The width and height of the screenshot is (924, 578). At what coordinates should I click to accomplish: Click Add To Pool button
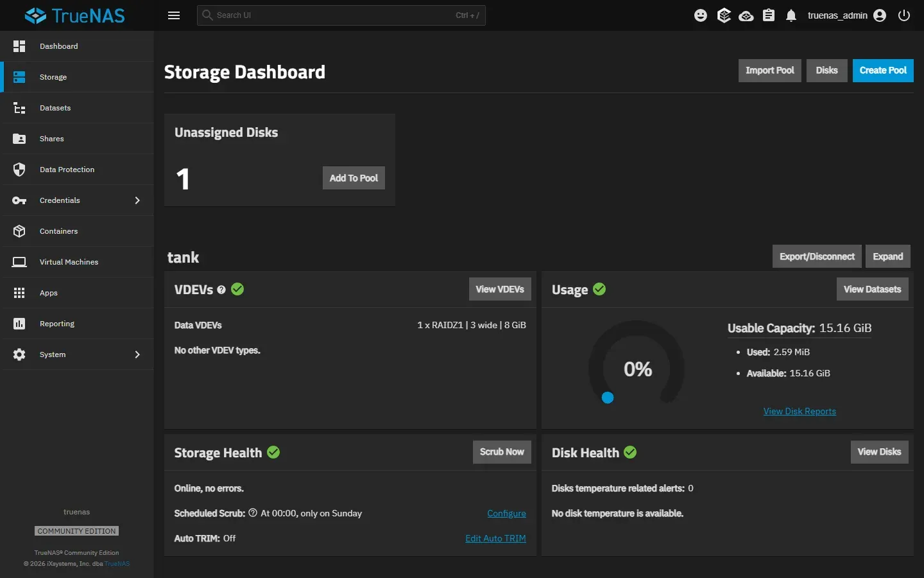coord(354,178)
